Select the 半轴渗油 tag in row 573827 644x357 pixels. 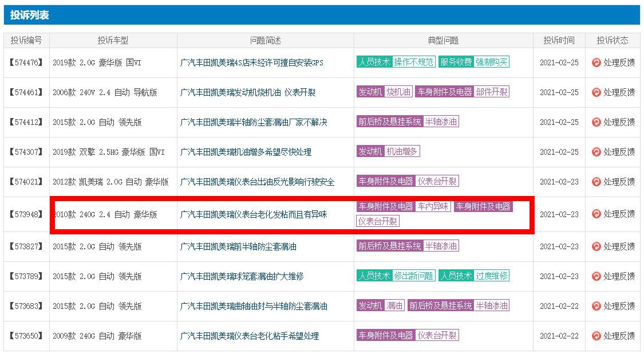[x=441, y=246]
